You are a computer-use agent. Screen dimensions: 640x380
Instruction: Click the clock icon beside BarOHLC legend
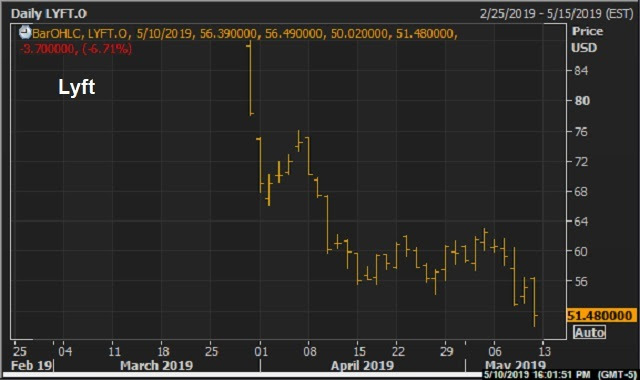(25, 32)
